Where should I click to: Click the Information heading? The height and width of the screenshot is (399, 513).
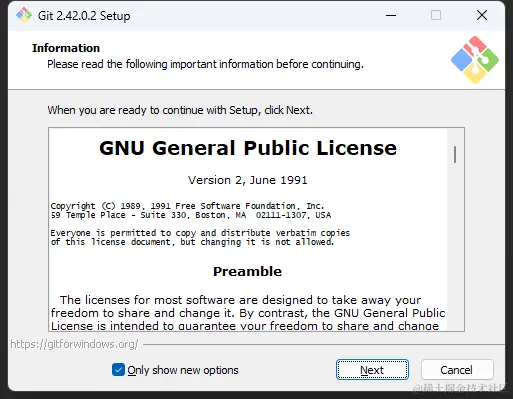pos(66,48)
